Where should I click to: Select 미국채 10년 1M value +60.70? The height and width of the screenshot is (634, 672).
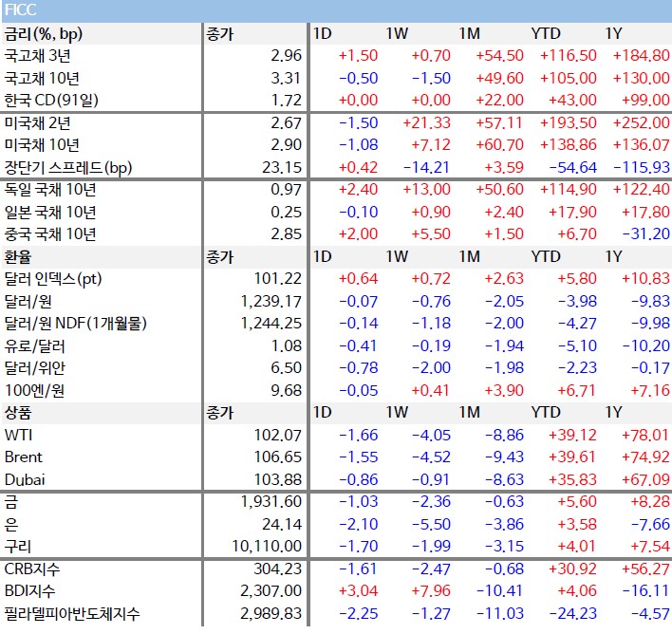[x=499, y=145]
